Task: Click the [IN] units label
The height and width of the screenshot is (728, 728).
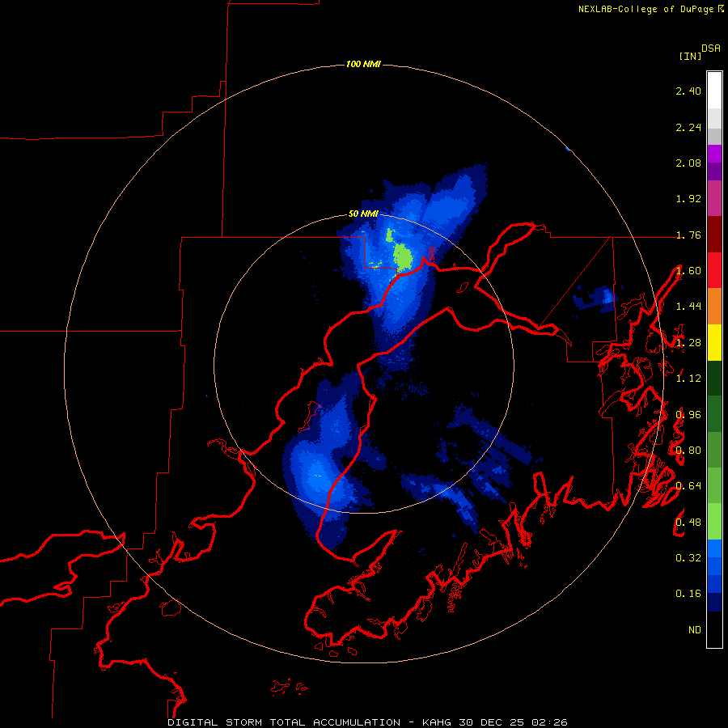Action: pos(690,56)
